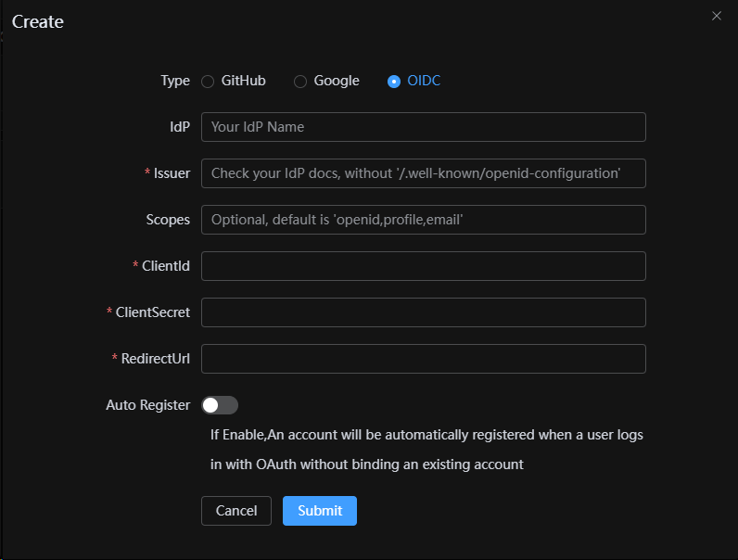Click the empty ClientSecret input box
The height and width of the screenshot is (560, 738).
(423, 312)
